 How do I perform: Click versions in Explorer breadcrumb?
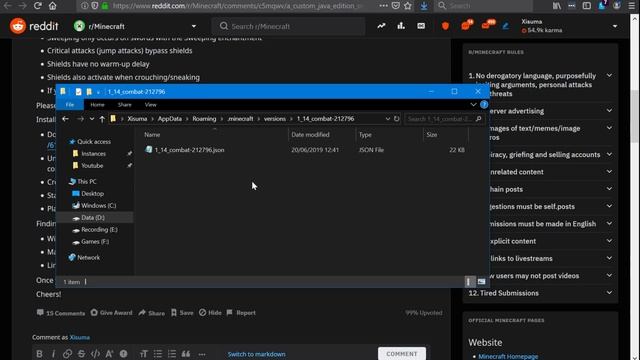tap(275, 119)
